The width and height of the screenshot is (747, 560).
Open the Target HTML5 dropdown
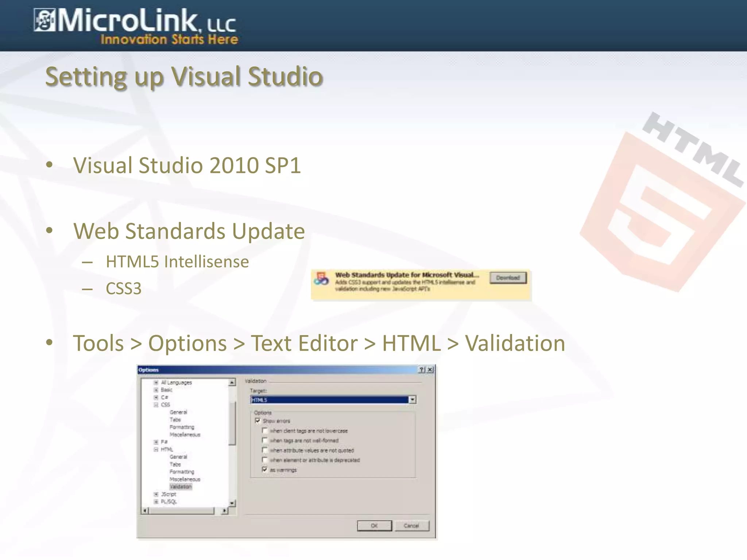pyautogui.click(x=412, y=400)
